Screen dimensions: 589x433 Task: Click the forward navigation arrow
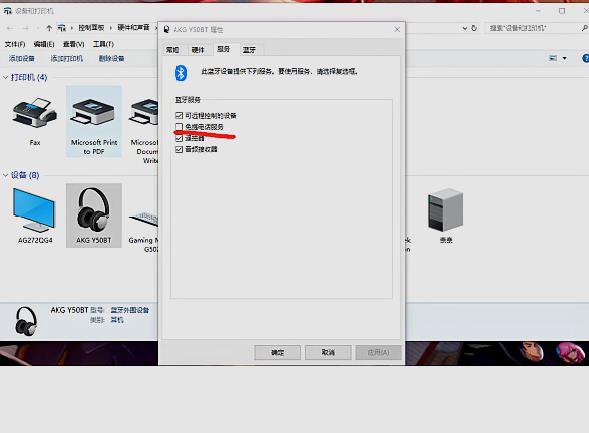[x=26, y=28]
